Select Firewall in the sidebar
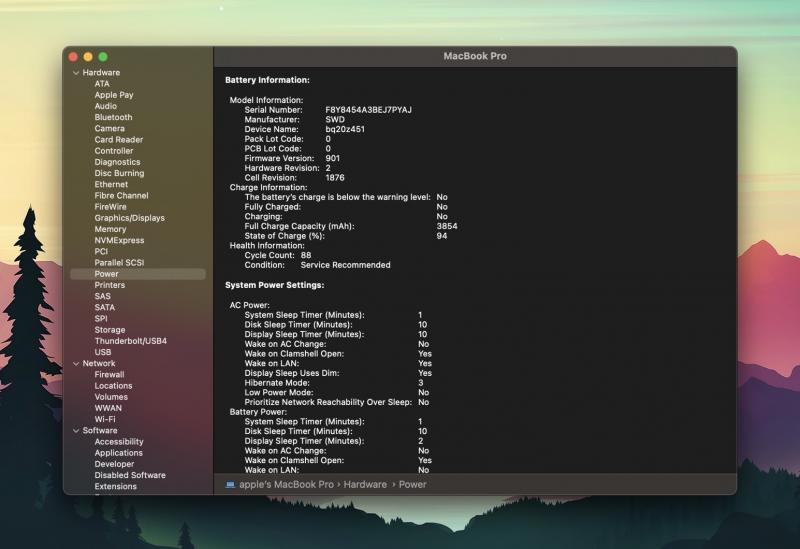Screen dimensions: 800x549 click(109, 375)
